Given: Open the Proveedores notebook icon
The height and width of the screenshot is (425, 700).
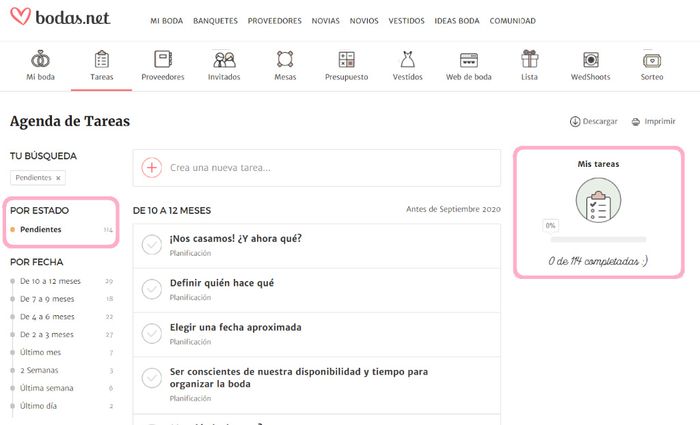Looking at the screenshot, I should pos(163,59).
